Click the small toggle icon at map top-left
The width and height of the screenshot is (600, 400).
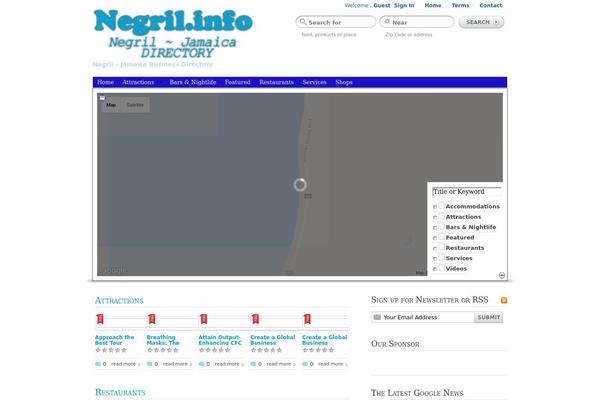click(x=102, y=98)
